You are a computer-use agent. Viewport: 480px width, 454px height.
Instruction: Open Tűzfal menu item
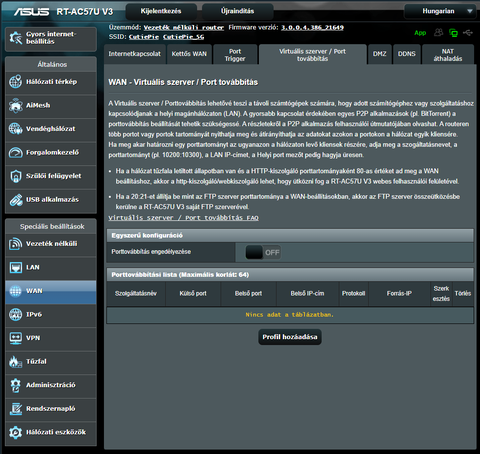coord(51,362)
